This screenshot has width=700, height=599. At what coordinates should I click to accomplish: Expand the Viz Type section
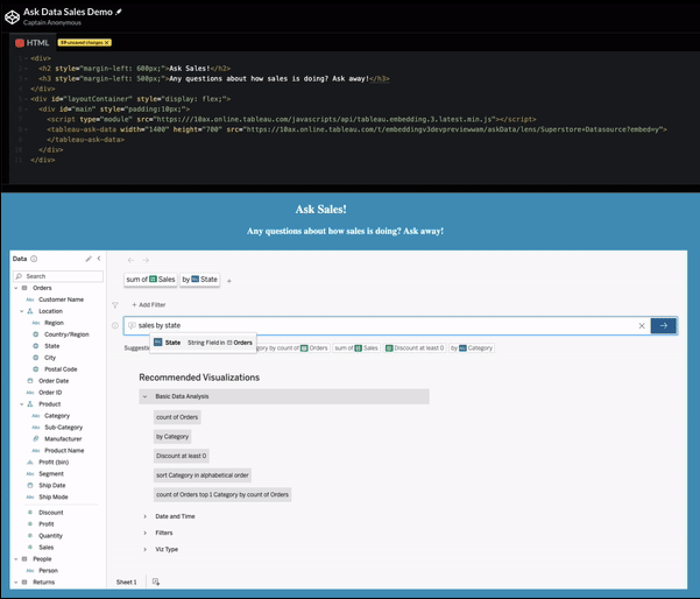coord(145,549)
